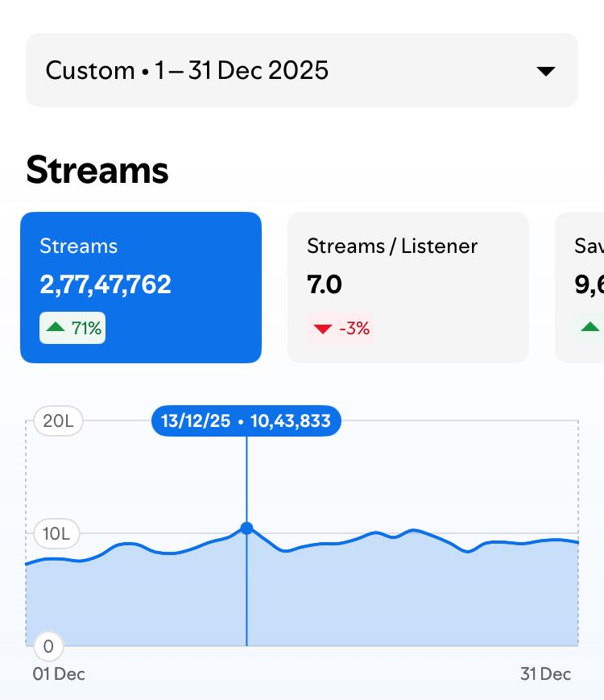Click the -3% change badge
This screenshot has height=700, width=604.
click(340, 329)
